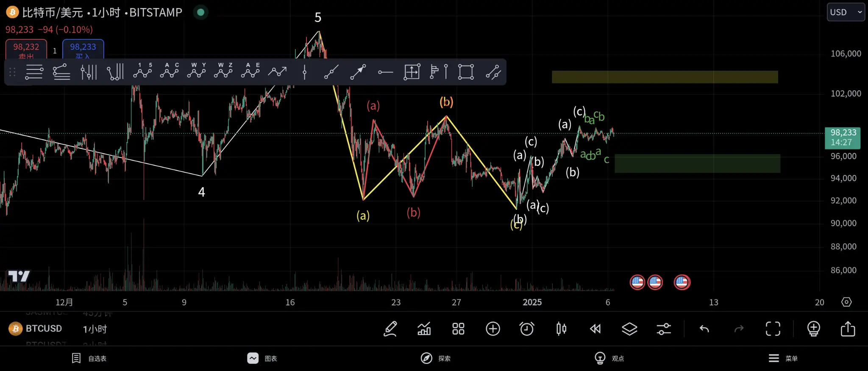The image size is (868, 371).
Task: Select the parallel channel tool
Action: pos(493,72)
